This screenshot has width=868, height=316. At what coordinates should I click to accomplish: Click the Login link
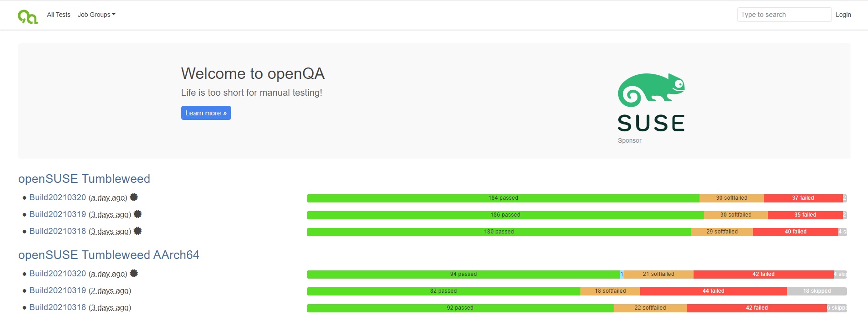[x=843, y=15]
